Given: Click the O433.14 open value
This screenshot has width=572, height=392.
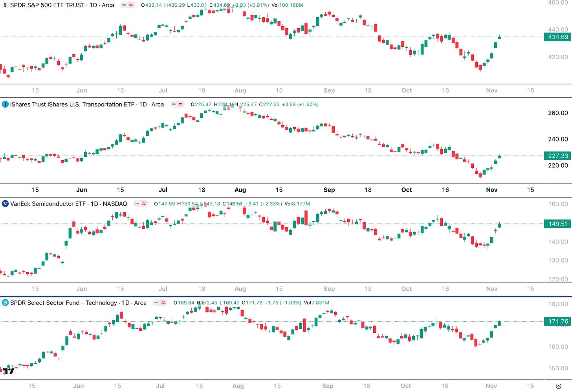Looking at the screenshot, I should tap(151, 5).
